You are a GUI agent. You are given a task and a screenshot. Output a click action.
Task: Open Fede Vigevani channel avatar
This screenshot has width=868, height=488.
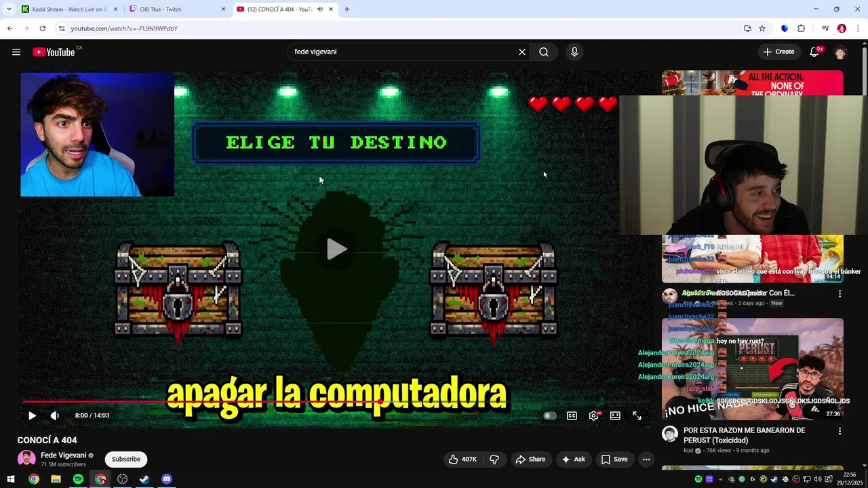click(x=26, y=459)
